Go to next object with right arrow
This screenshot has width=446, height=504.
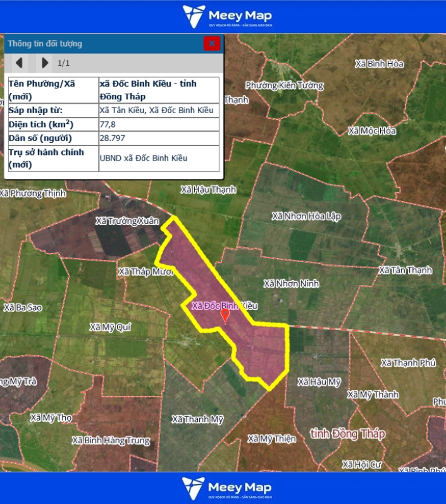44,63
